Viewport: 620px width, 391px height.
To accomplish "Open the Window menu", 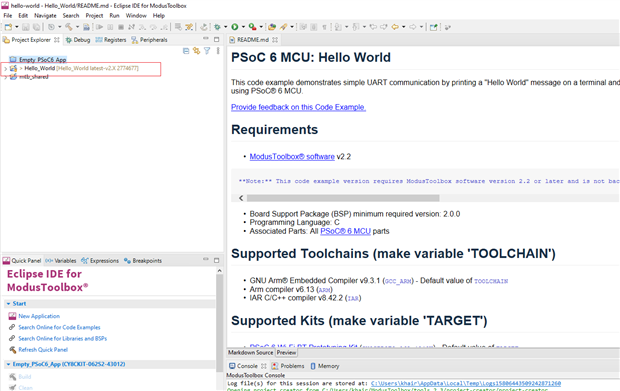I will point(136,15).
